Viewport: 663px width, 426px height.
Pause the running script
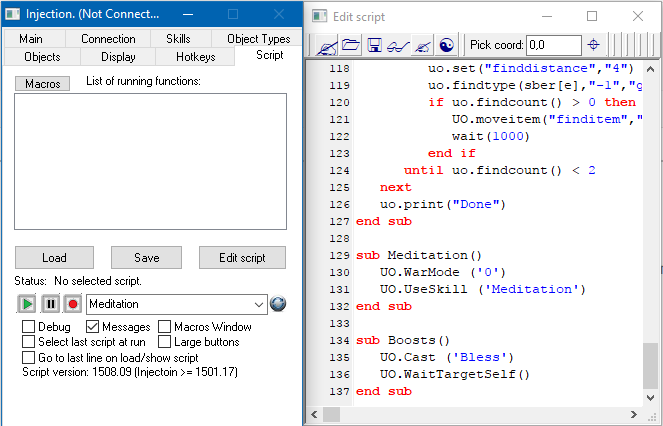pyautogui.click(x=50, y=304)
